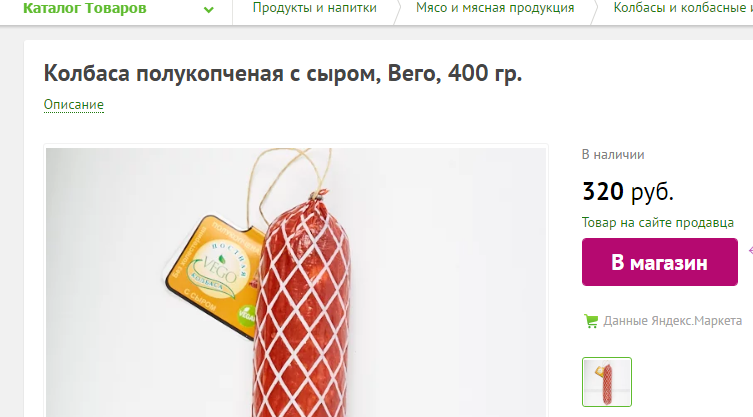Click the green Vegan badge on label
Image resolution: width=753 pixels, height=417 pixels.
pyautogui.click(x=246, y=316)
